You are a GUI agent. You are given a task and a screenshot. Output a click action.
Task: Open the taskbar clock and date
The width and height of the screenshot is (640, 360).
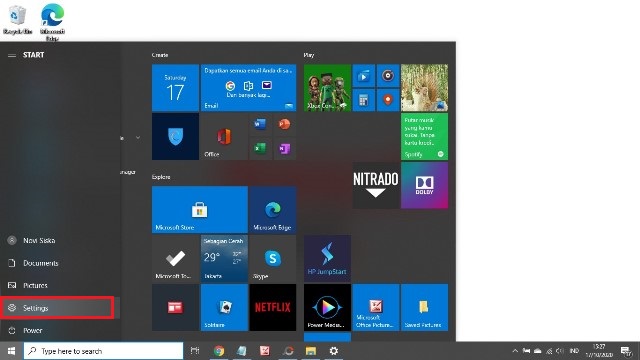pyautogui.click(x=599, y=351)
